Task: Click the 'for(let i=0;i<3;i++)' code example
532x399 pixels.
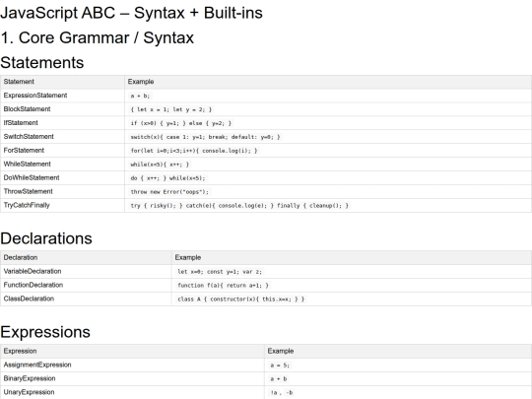Action: pyautogui.click(x=194, y=151)
